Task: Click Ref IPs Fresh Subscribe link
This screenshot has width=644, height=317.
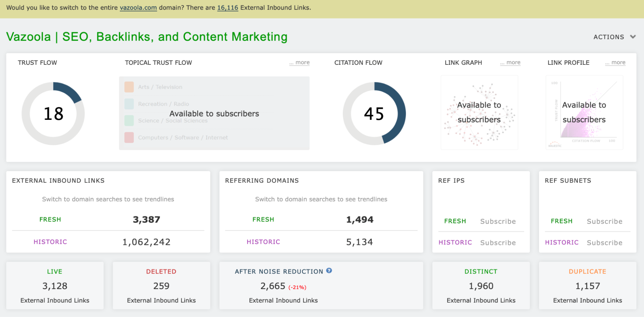Action: (498, 221)
